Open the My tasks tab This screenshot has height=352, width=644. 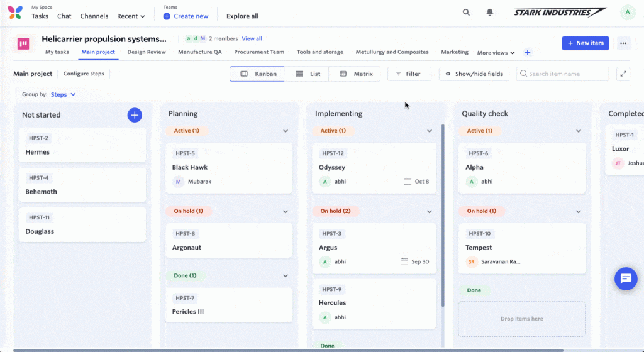[57, 52]
